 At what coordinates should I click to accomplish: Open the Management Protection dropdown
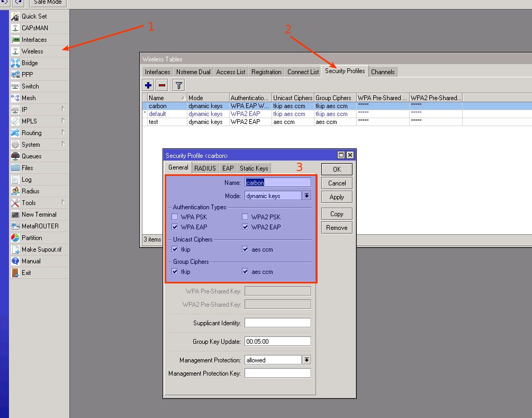click(x=306, y=360)
